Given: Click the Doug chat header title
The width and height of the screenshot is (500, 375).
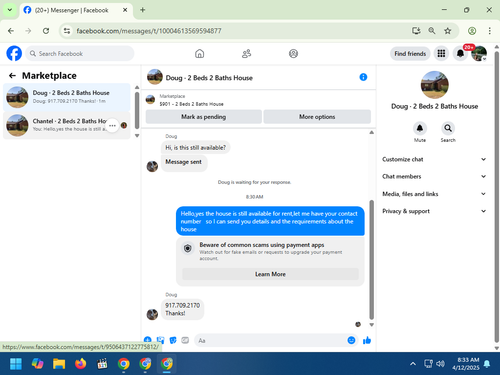Looking at the screenshot, I should click(x=209, y=78).
